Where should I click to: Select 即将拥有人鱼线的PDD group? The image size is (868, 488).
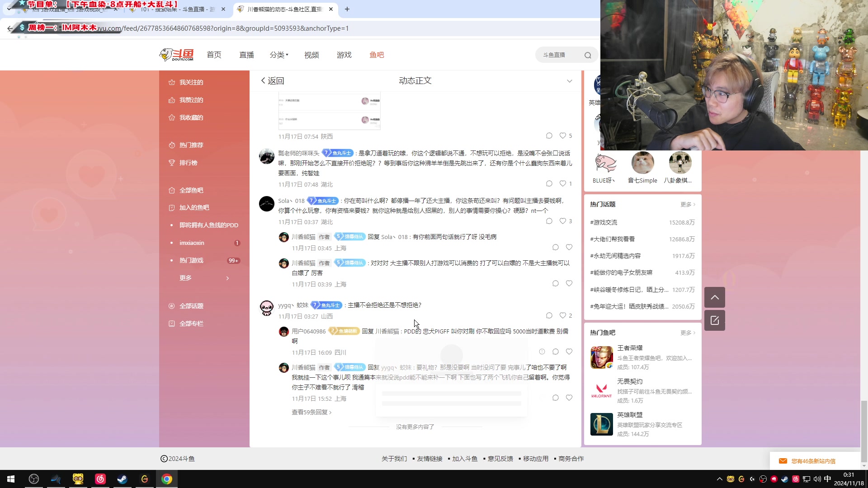(x=208, y=225)
